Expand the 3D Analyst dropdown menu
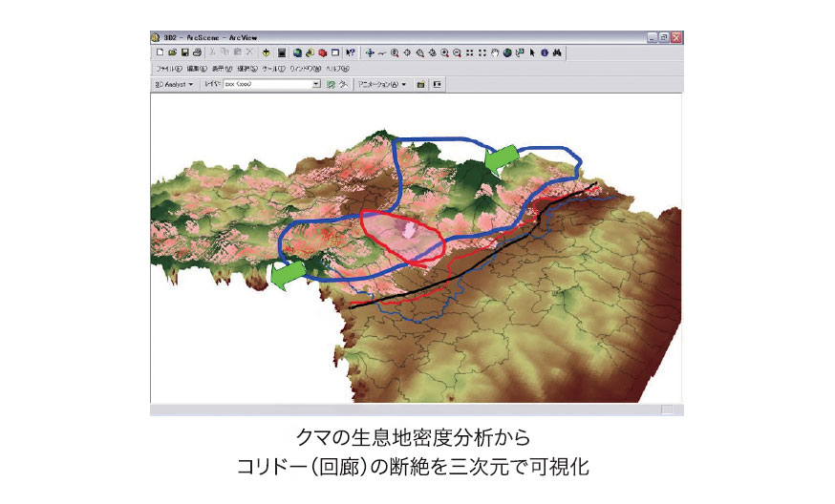 coord(174,84)
